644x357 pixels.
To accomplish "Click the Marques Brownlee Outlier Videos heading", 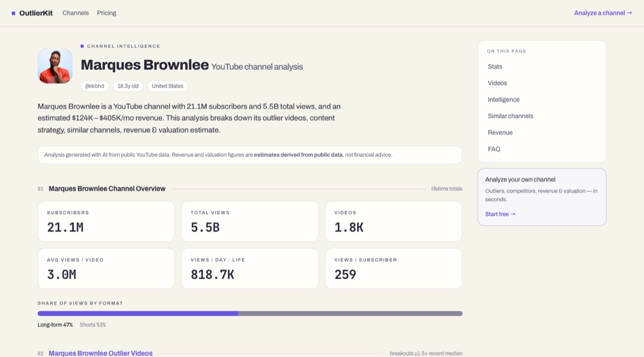I will click(x=101, y=353).
